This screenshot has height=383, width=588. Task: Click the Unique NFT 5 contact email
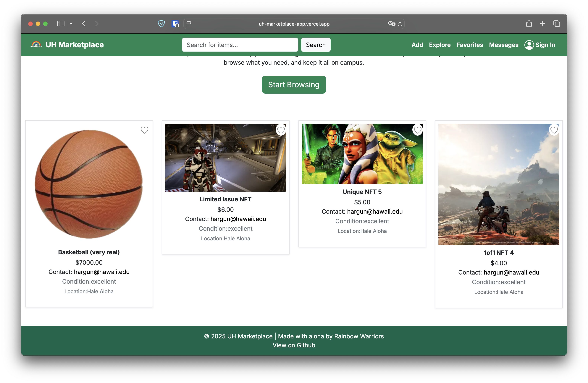pos(375,212)
